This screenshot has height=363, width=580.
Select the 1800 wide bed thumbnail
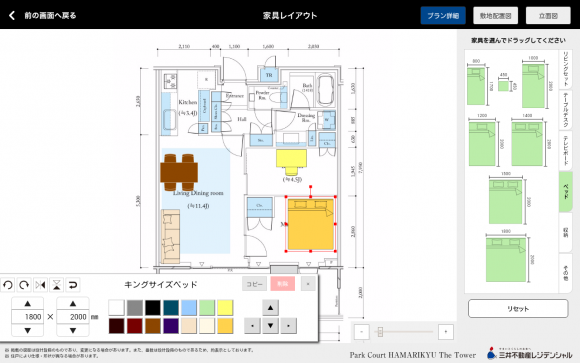[x=506, y=260]
